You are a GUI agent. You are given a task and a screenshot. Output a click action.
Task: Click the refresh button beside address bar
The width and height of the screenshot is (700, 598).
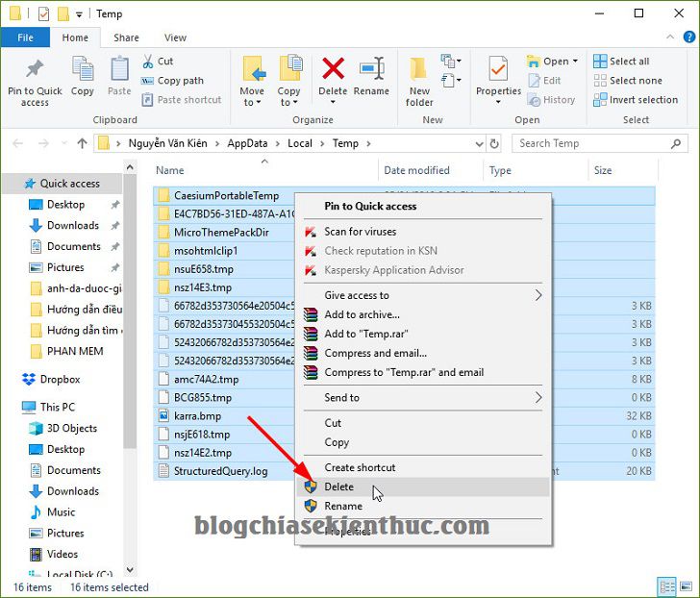click(x=494, y=143)
